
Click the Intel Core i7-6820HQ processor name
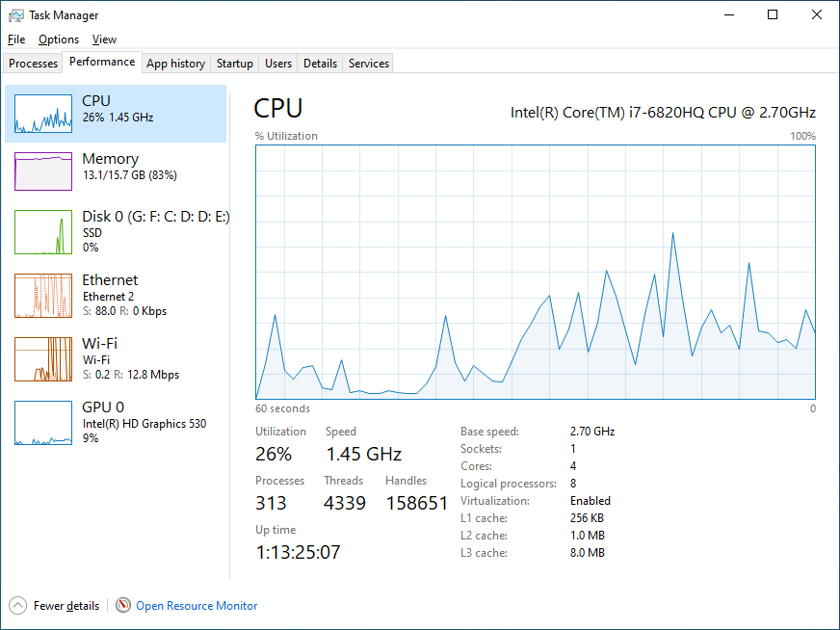663,113
